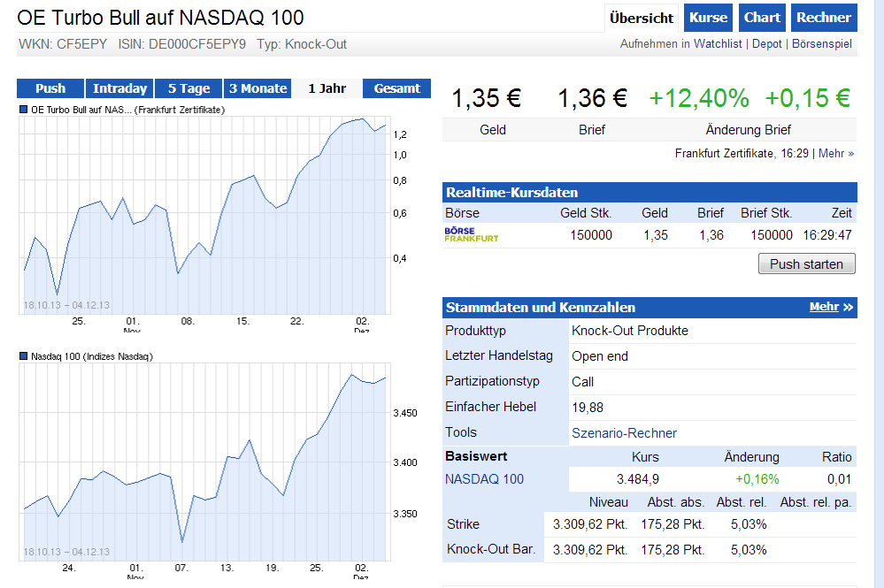Select the Übersicht tab

642,18
